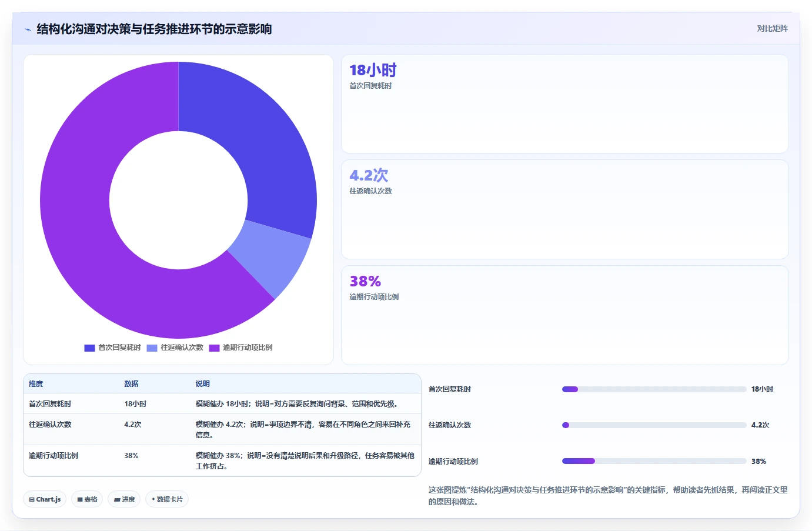This screenshot has height=531, width=812.
Task: Click the Chart.js tag chip
Action: (45, 499)
